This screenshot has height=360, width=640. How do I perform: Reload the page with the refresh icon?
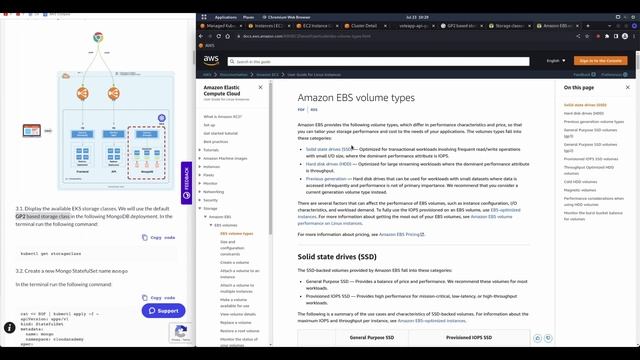[219, 36]
